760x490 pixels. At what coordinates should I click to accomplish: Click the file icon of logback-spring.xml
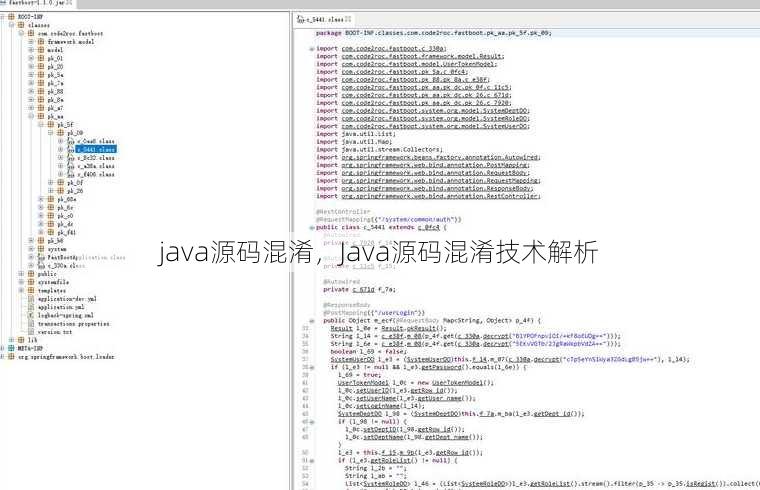pyautogui.click(x=31, y=315)
